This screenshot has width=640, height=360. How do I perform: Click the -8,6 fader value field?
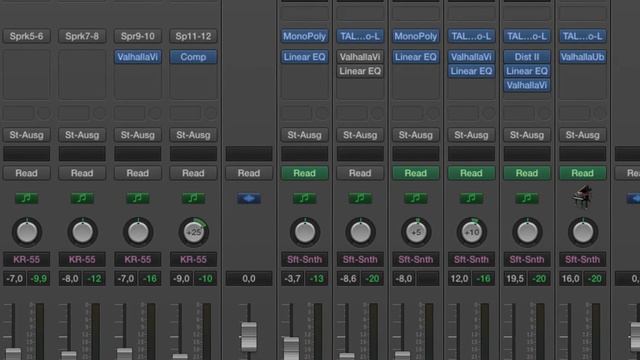click(x=348, y=279)
